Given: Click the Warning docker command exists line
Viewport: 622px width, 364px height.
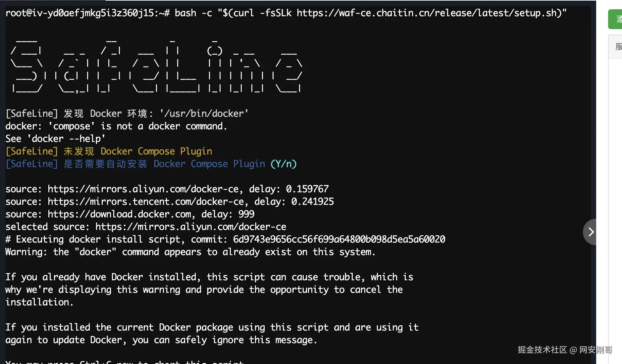Looking at the screenshot, I should point(190,252).
